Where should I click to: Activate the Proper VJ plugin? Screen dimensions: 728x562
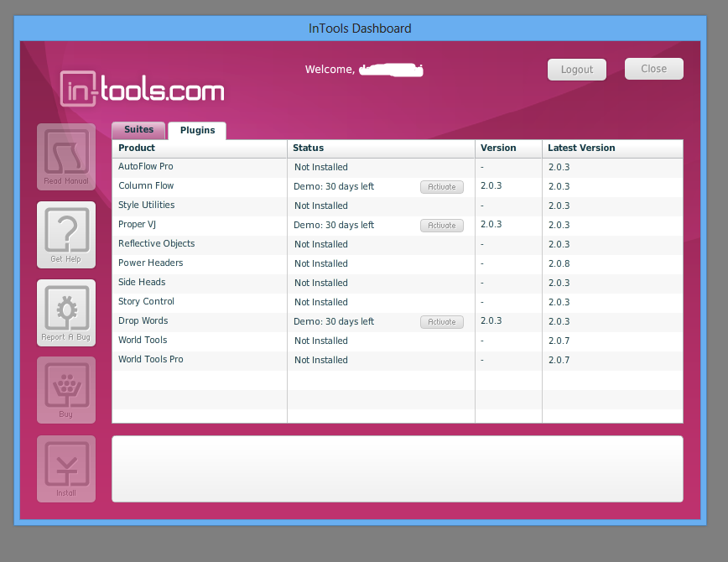pos(442,226)
